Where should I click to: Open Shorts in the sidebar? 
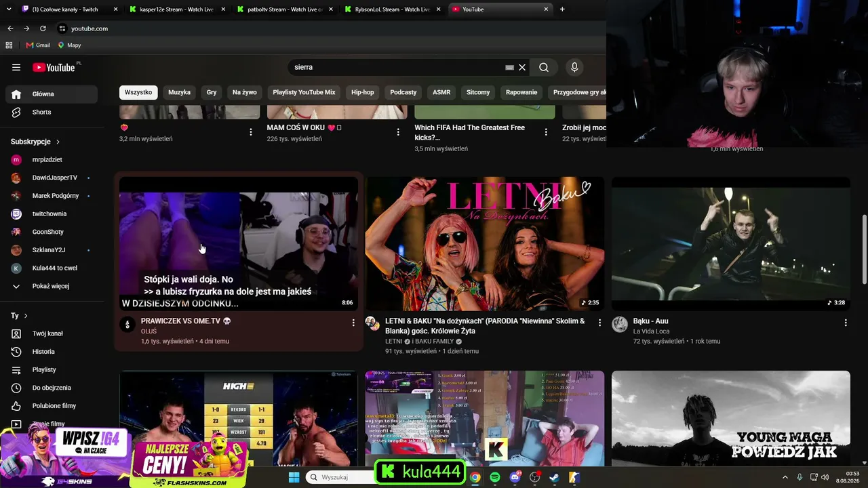click(x=52, y=113)
